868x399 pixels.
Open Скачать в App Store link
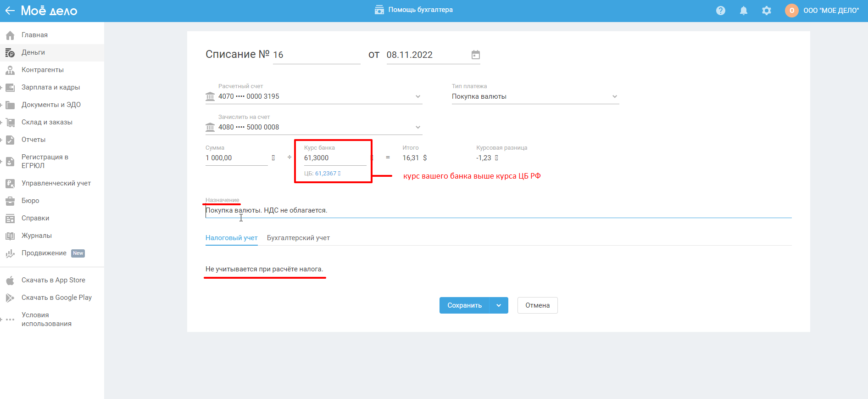point(53,280)
